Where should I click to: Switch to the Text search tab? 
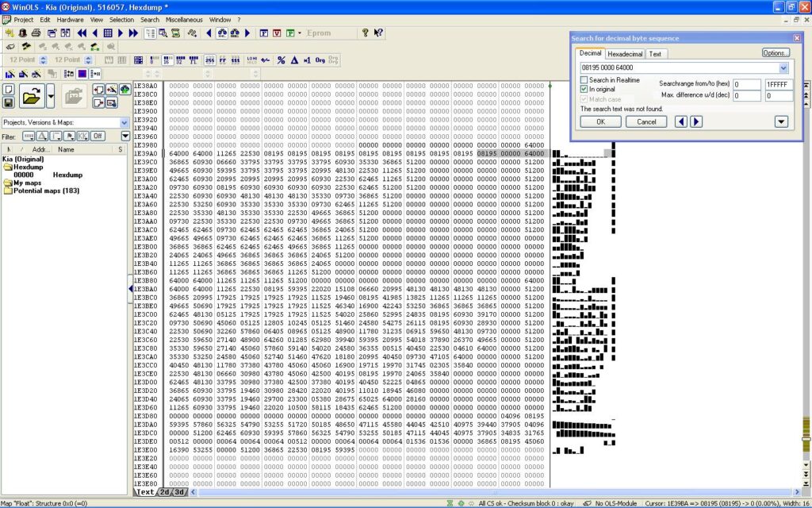(655, 54)
